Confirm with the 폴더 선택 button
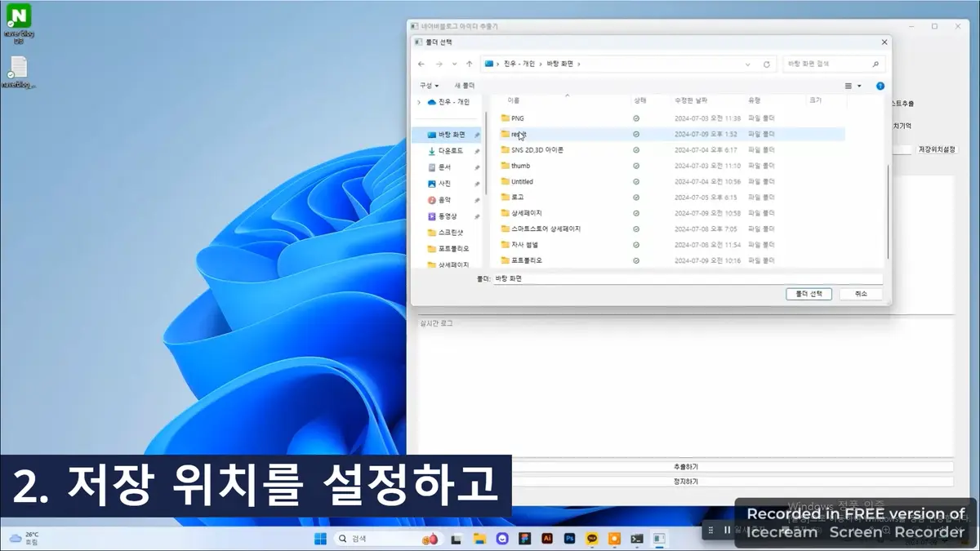The image size is (980, 551). click(x=808, y=294)
